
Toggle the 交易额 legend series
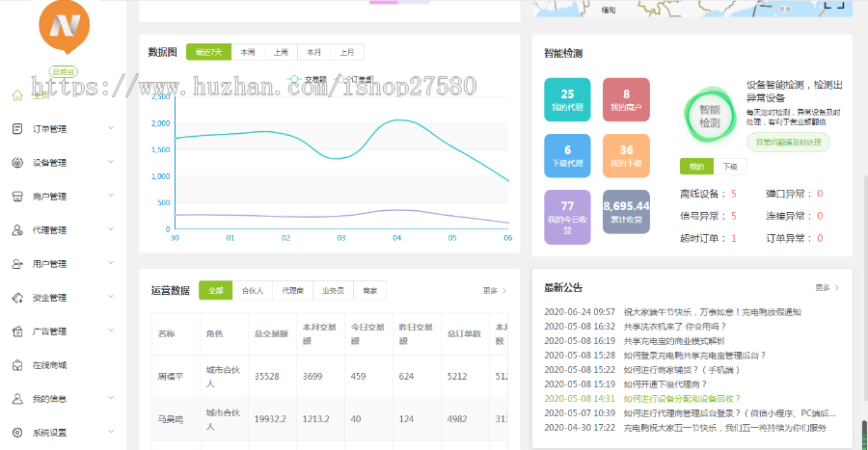point(309,80)
